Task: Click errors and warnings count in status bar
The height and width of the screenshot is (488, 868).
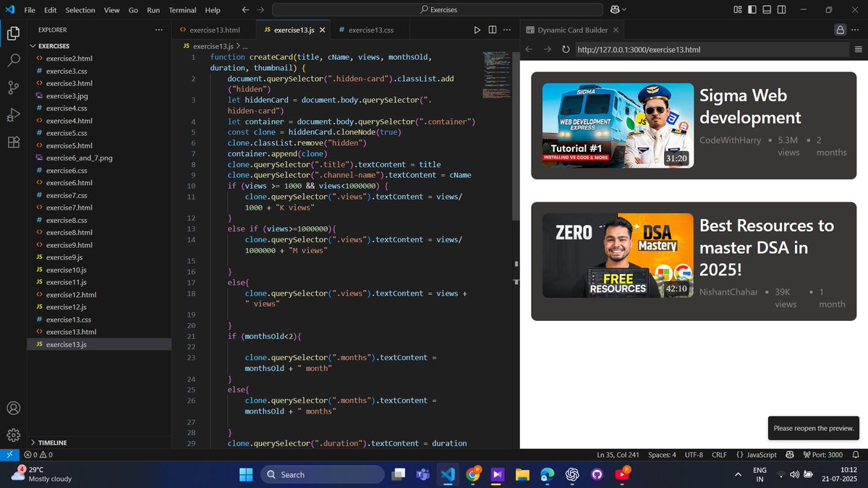Action: point(38,455)
